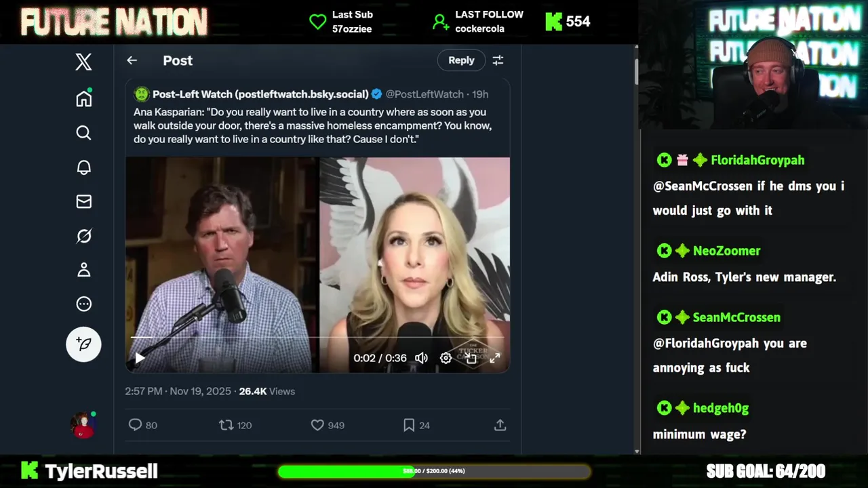Click the gift badge next to FloridahGroypah
Screen dimensions: 868x488
[682, 160]
